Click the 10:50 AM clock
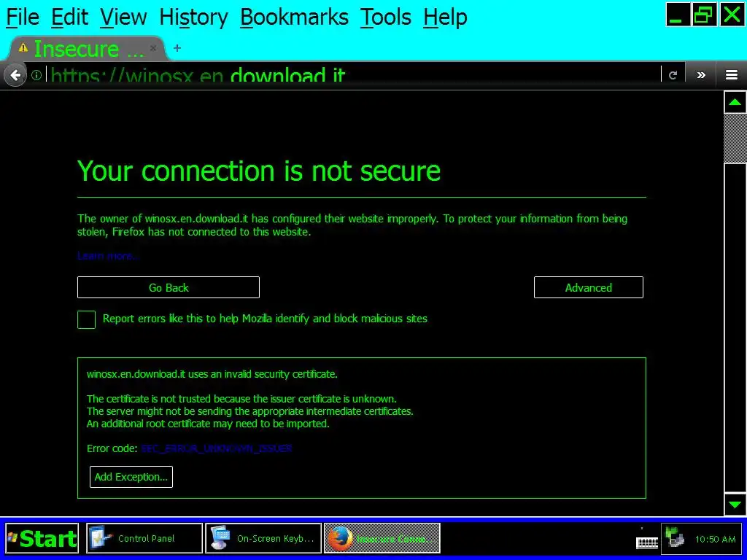The height and width of the screenshot is (560, 747). point(715,540)
